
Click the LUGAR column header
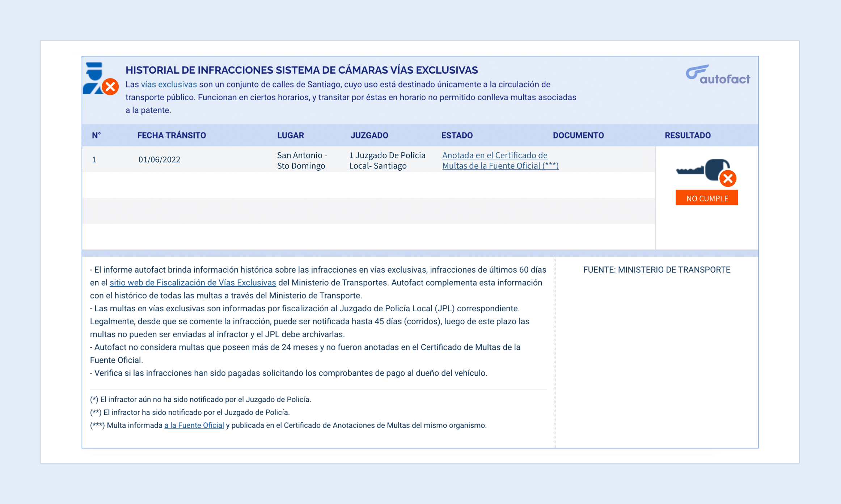tap(290, 135)
